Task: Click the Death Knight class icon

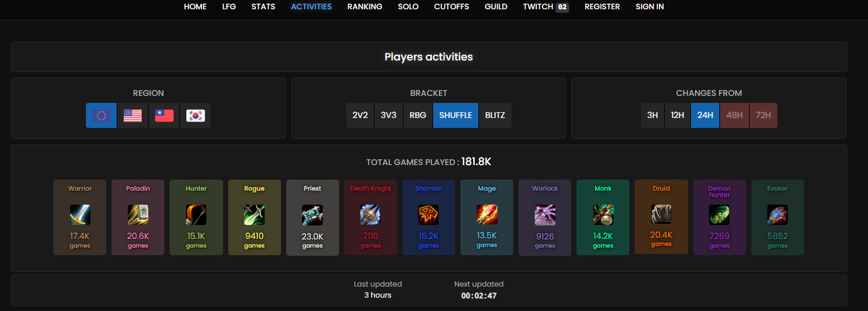Action: (370, 215)
